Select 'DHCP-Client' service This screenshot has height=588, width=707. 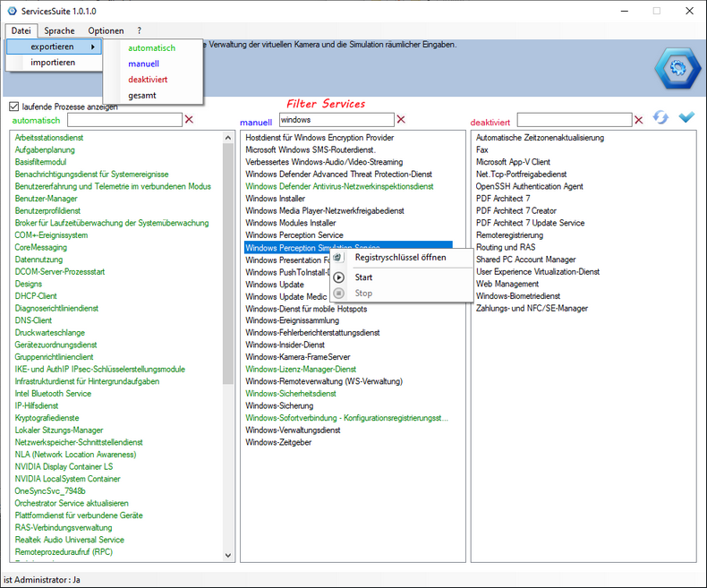pyautogui.click(x=36, y=296)
